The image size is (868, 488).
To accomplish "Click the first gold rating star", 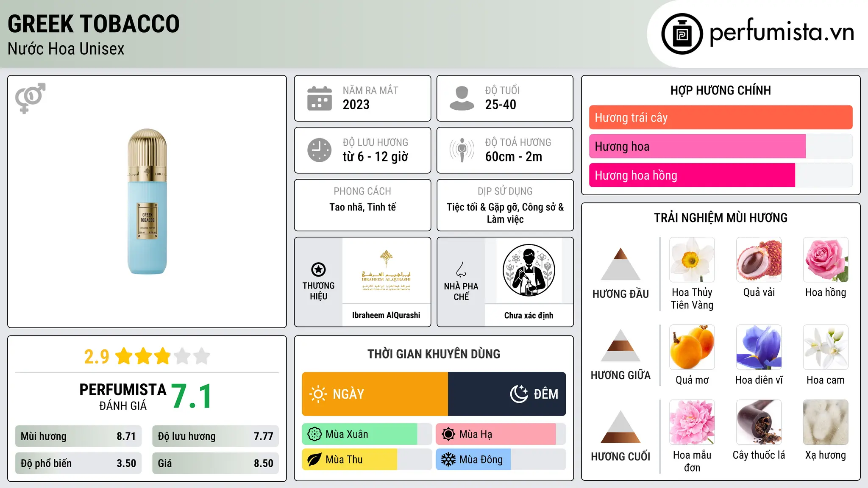I will tap(124, 356).
